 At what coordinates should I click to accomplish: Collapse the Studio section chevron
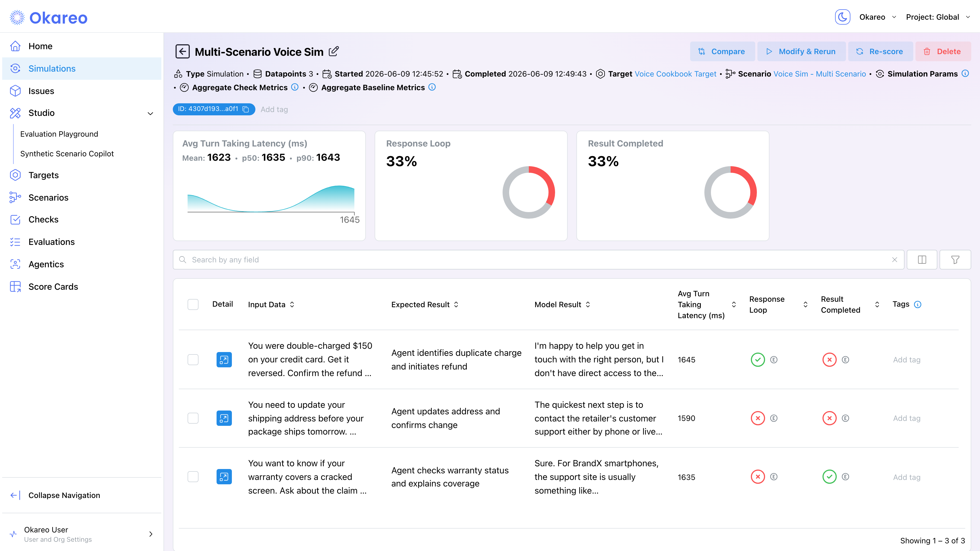[151, 113]
